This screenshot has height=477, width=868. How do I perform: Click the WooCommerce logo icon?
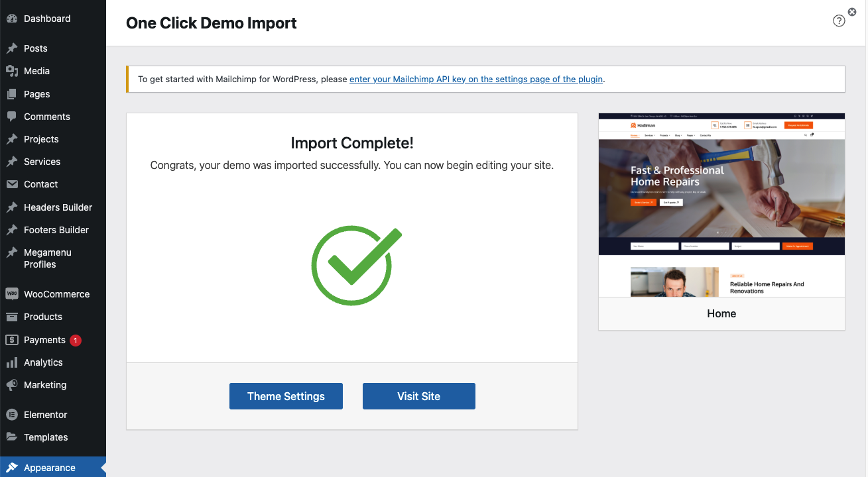(x=12, y=293)
